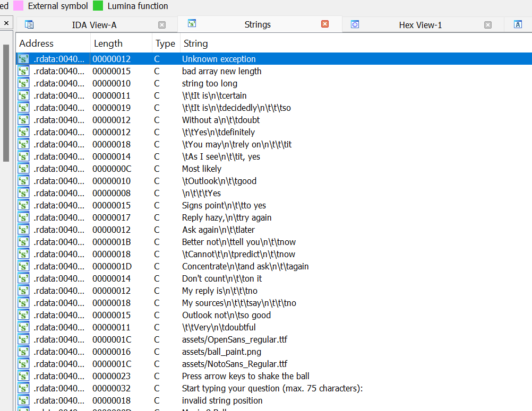
Task: Click the Hex View-1 tab icon
Action: (355, 24)
